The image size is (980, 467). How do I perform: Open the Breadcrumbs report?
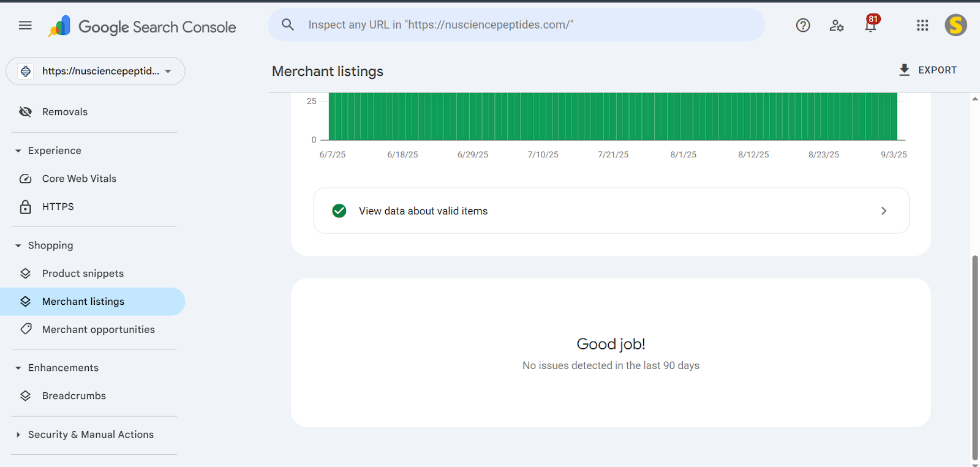[92, 396]
